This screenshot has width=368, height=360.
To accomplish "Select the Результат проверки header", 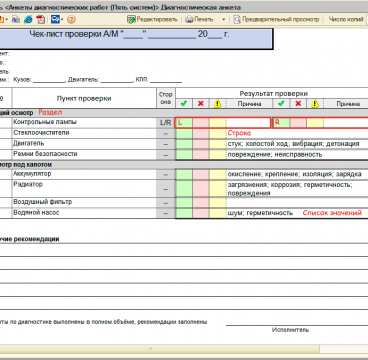I will [273, 94].
